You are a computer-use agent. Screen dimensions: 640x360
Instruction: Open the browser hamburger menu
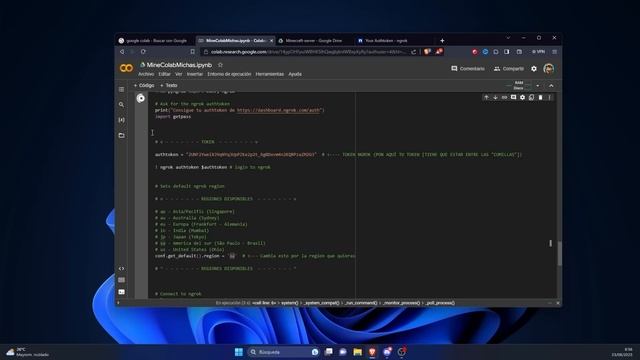click(x=554, y=52)
